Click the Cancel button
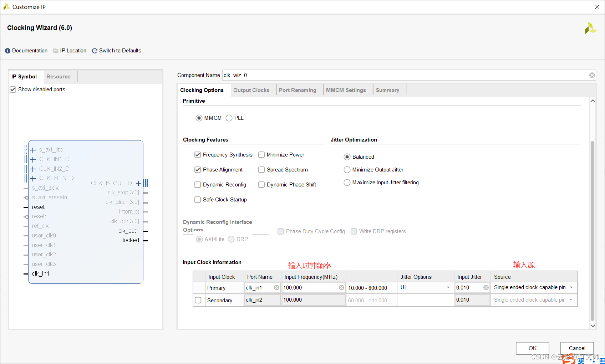Viewport: 605px width, 364px height. click(x=577, y=348)
